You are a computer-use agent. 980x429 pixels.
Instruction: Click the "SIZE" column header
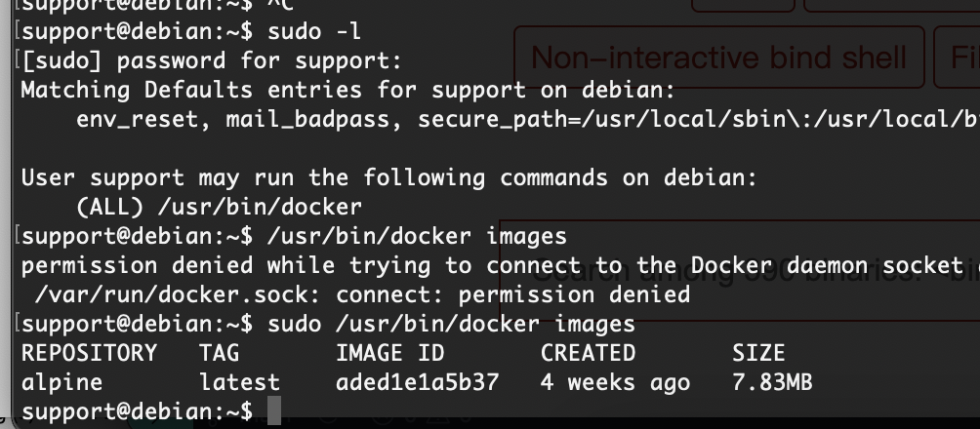pos(758,352)
